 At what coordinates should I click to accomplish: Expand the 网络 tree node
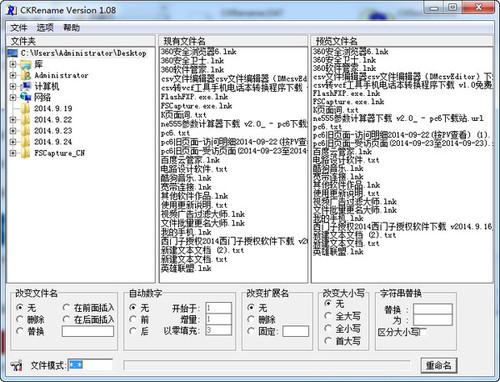tap(13, 97)
